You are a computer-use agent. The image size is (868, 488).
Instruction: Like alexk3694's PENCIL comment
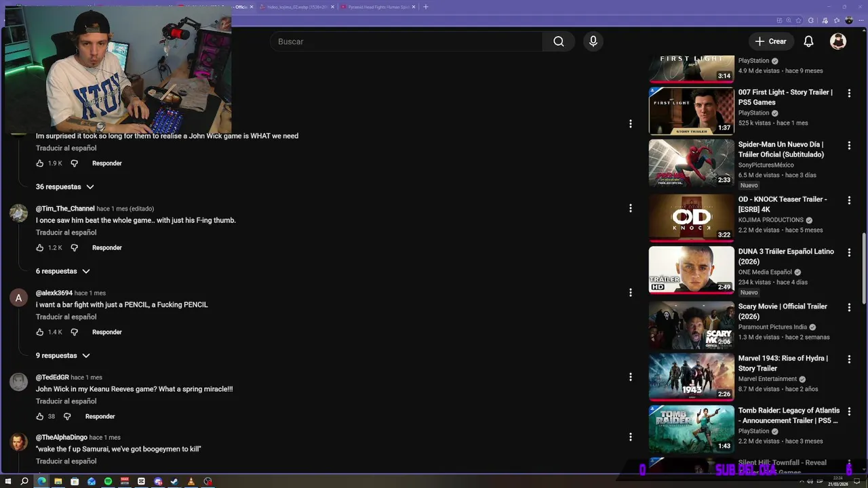[x=40, y=332]
